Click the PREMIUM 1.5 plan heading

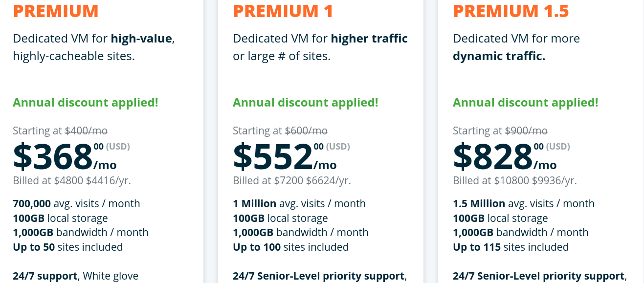511,11
